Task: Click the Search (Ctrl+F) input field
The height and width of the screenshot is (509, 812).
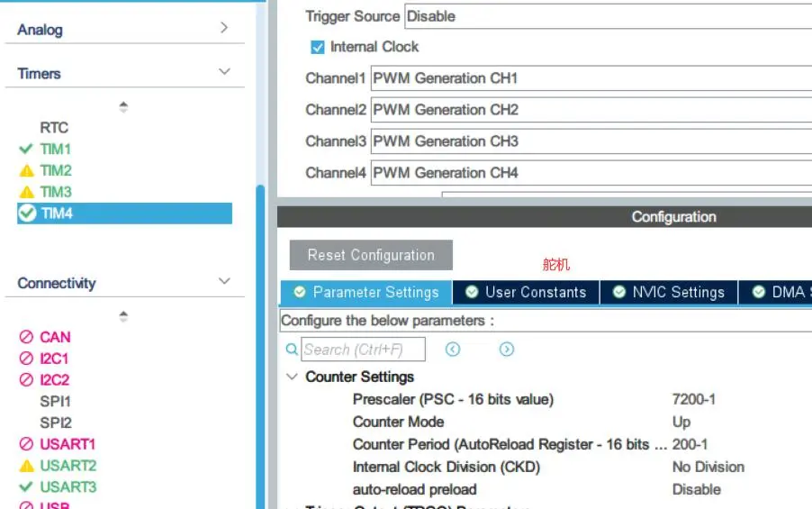Action: coord(362,350)
